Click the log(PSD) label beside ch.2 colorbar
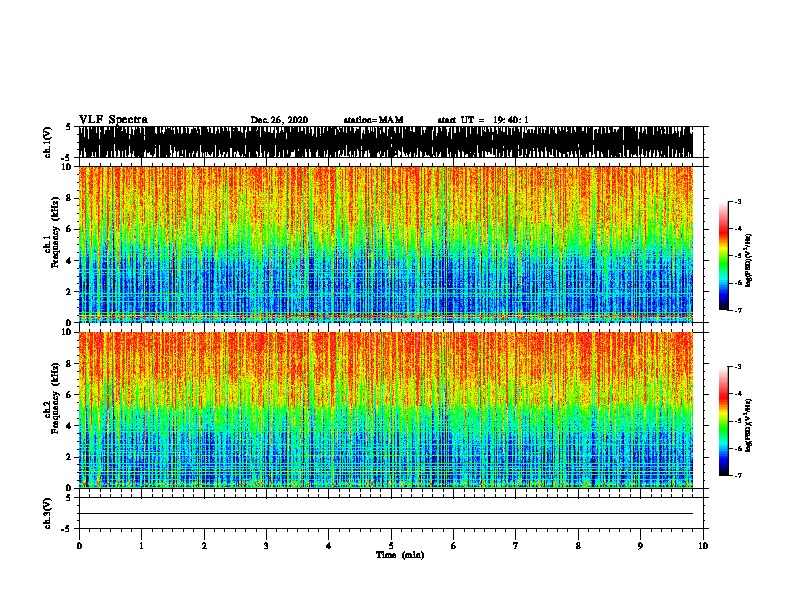Viewport: 792px width, 612px height. pos(749,425)
